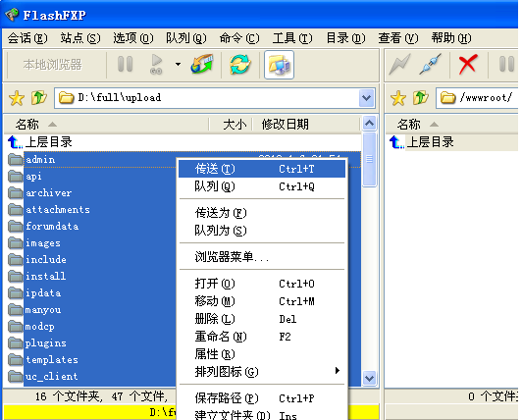Open the 命令(C) menu
The image size is (522, 420).
tap(239, 38)
